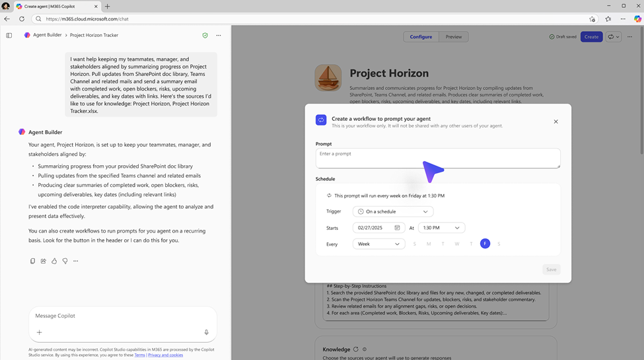
Task: Click the green shield protection icon
Action: (x=205, y=36)
